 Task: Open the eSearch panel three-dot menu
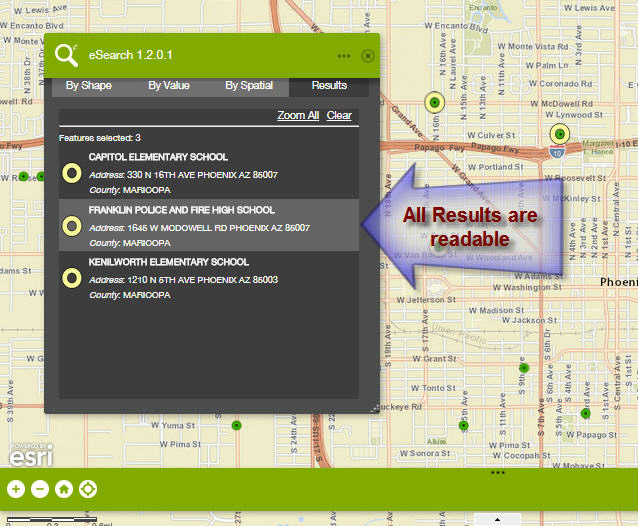(x=344, y=56)
